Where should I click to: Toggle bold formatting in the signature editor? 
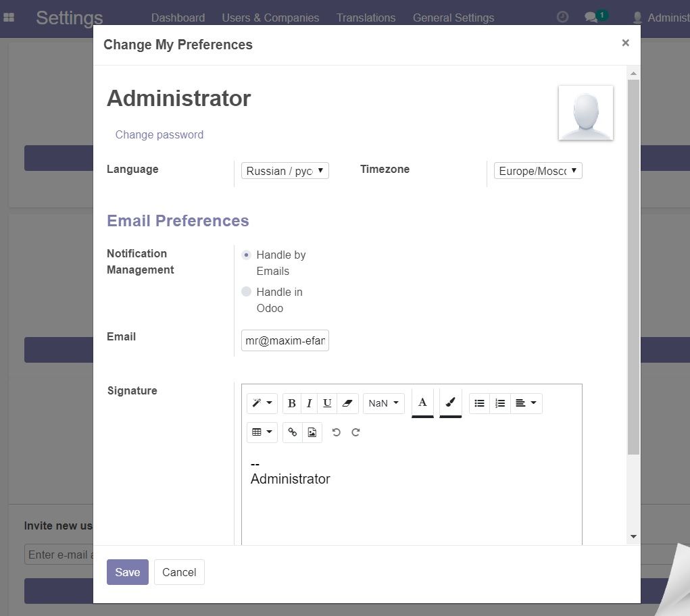point(291,403)
